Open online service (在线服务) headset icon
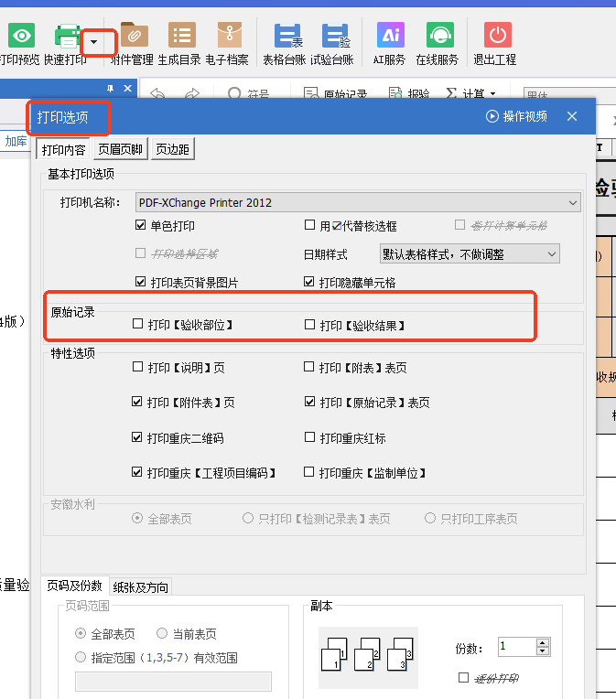Image resolution: width=616 pixels, height=699 pixels. pyautogui.click(x=440, y=35)
